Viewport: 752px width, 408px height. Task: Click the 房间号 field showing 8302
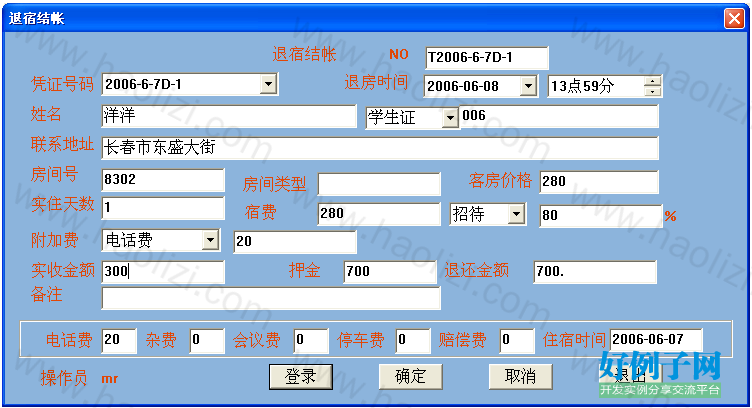163,180
